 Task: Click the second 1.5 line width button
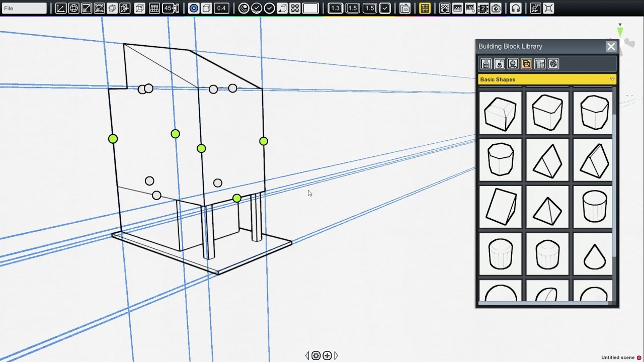(370, 8)
